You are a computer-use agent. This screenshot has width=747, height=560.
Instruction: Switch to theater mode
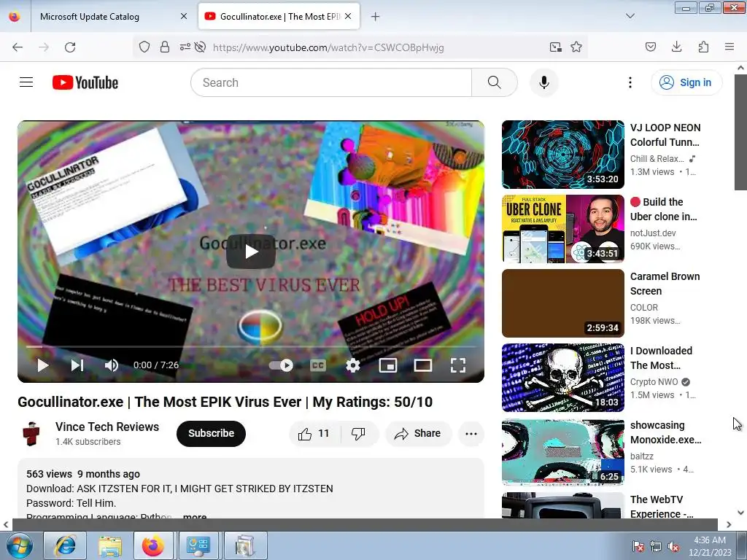(422, 365)
